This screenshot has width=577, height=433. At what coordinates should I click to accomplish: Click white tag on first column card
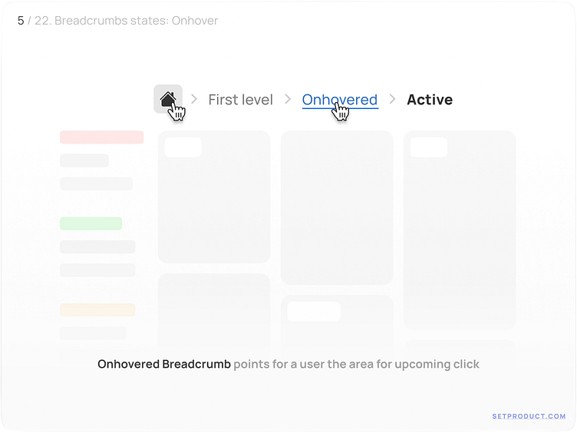point(183,147)
